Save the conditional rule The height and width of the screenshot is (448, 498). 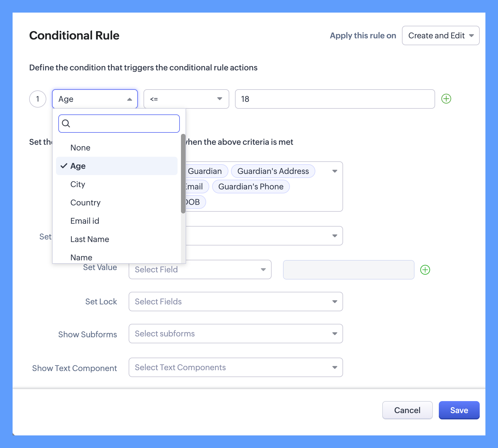click(x=459, y=410)
